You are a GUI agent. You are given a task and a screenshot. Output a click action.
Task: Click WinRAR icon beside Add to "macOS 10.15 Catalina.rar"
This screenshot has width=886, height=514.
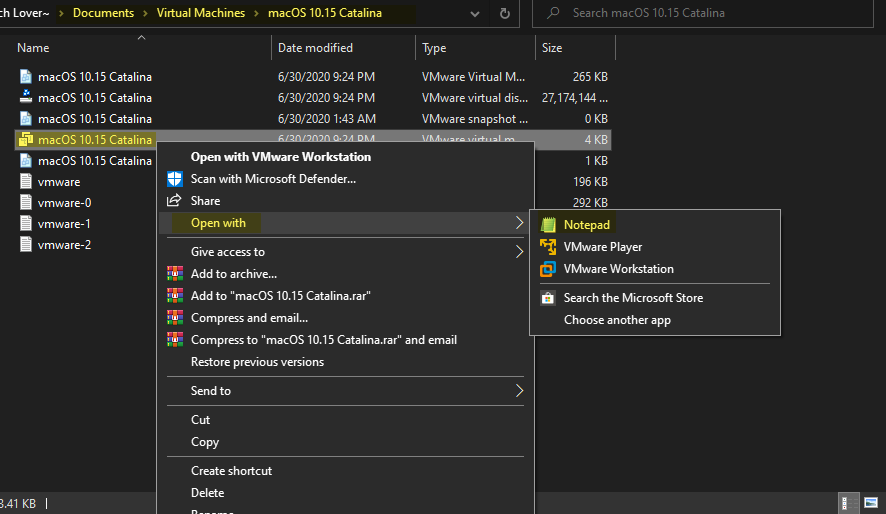(x=175, y=296)
